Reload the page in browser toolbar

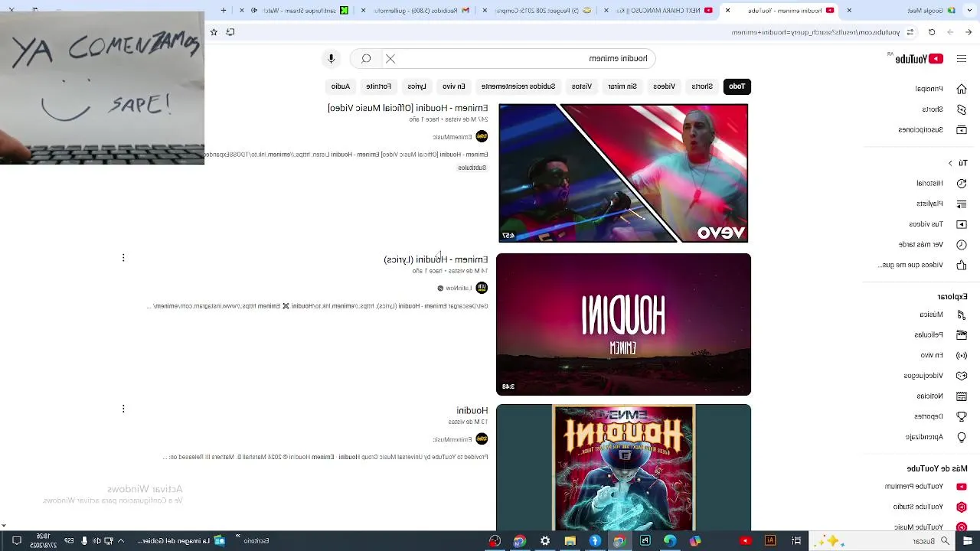tap(932, 32)
